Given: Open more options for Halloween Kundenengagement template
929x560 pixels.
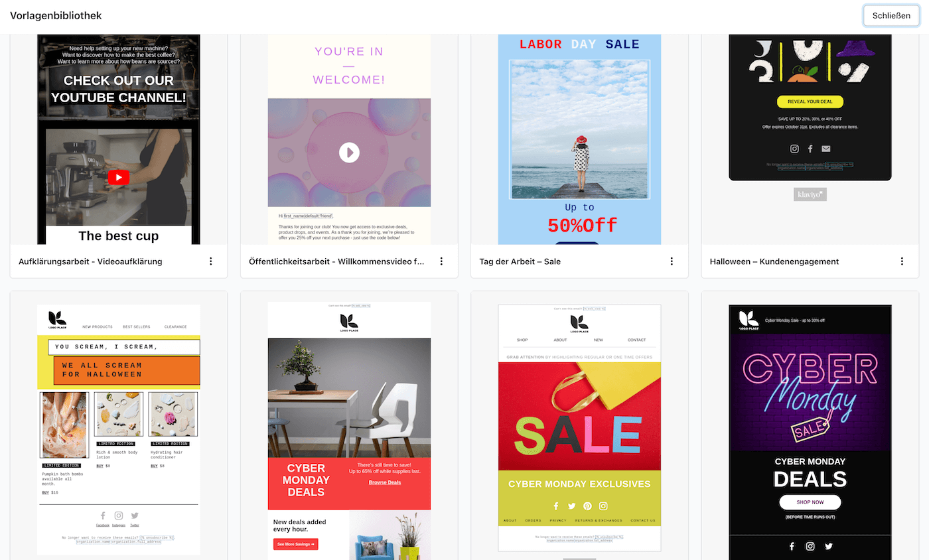Looking at the screenshot, I should pos(902,261).
